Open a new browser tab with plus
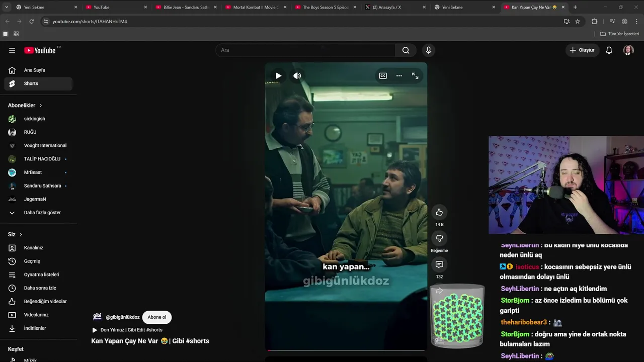644x362 pixels. [575, 7]
